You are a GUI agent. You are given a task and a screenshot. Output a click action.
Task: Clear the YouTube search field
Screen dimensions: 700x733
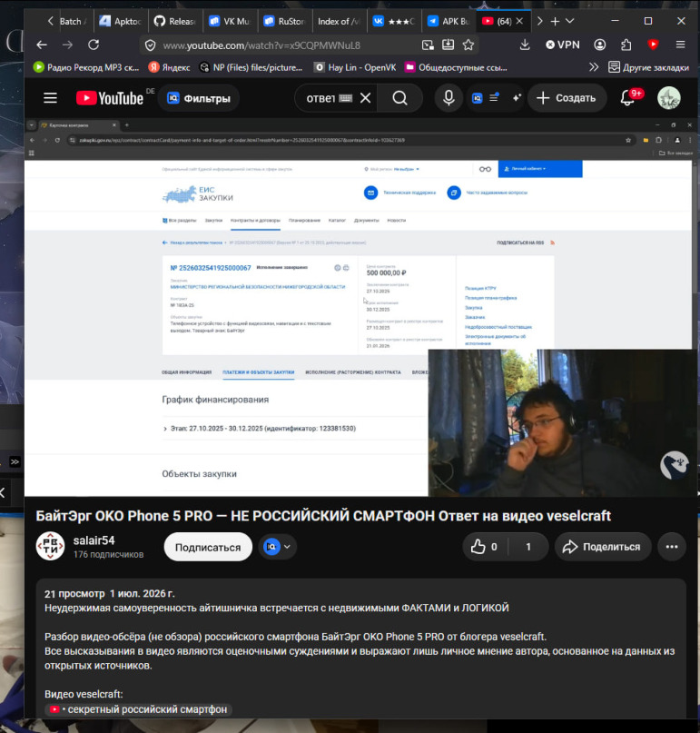click(365, 98)
